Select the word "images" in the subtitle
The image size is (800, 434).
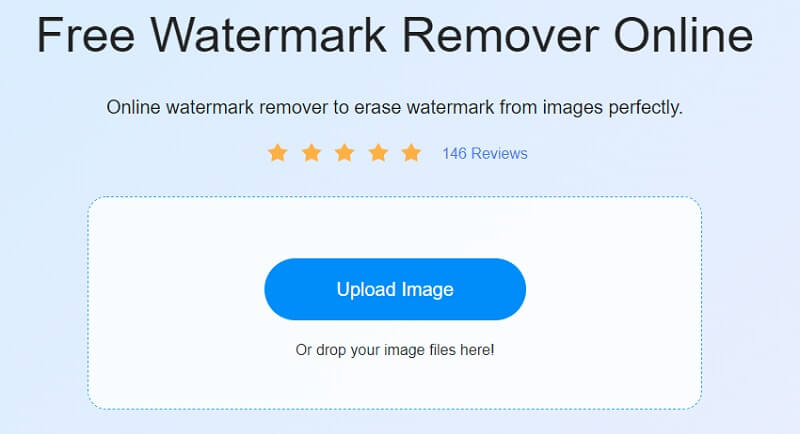572,109
